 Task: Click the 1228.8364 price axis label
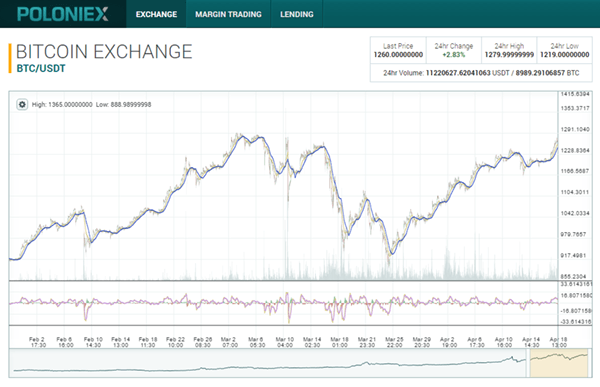pos(575,150)
